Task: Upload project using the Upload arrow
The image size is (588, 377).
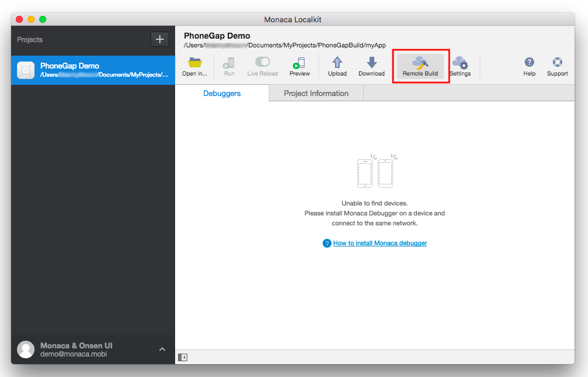Action: [x=337, y=63]
